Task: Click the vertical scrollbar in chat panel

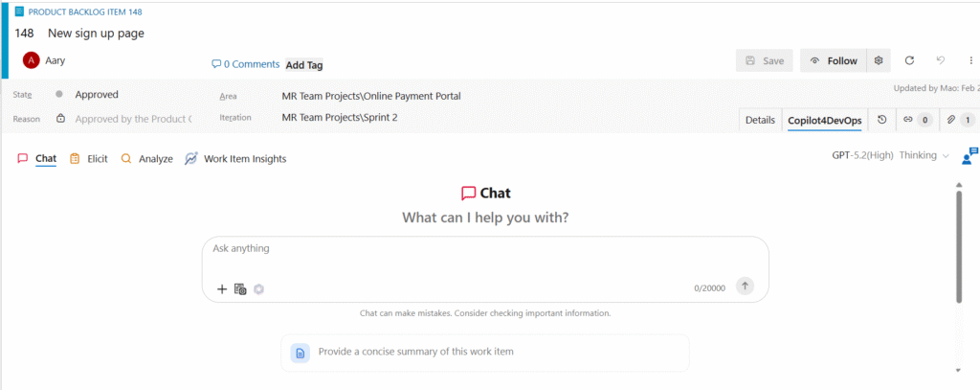Action: pyautogui.click(x=959, y=247)
